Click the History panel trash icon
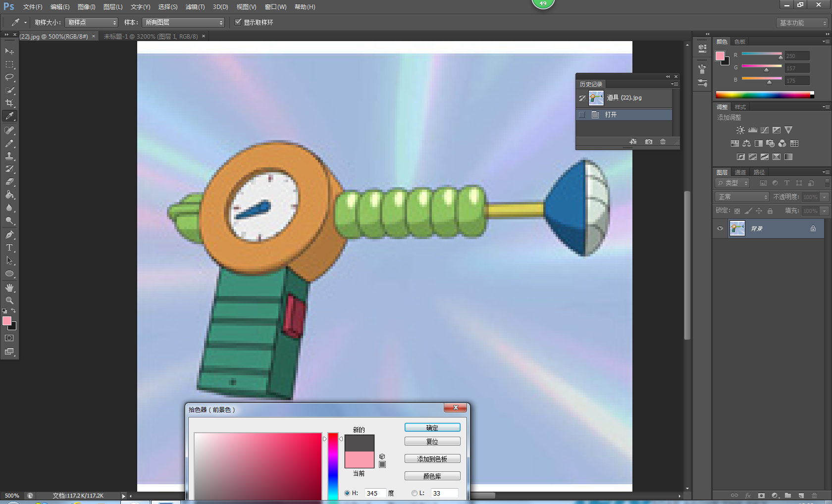 pyautogui.click(x=663, y=142)
